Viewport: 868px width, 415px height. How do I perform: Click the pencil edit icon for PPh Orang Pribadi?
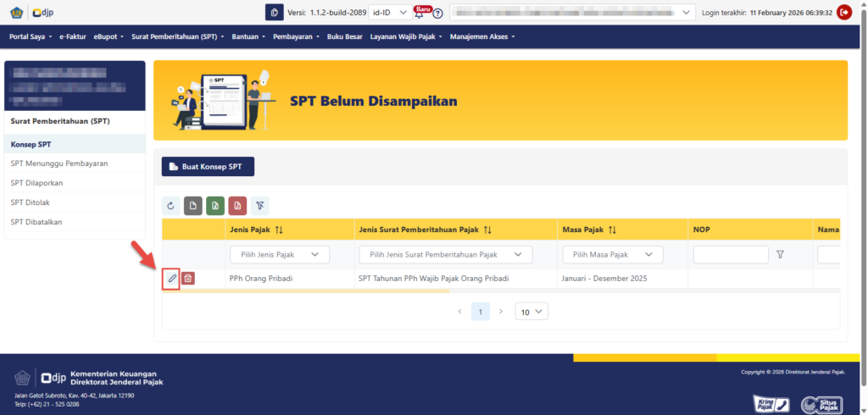click(171, 278)
